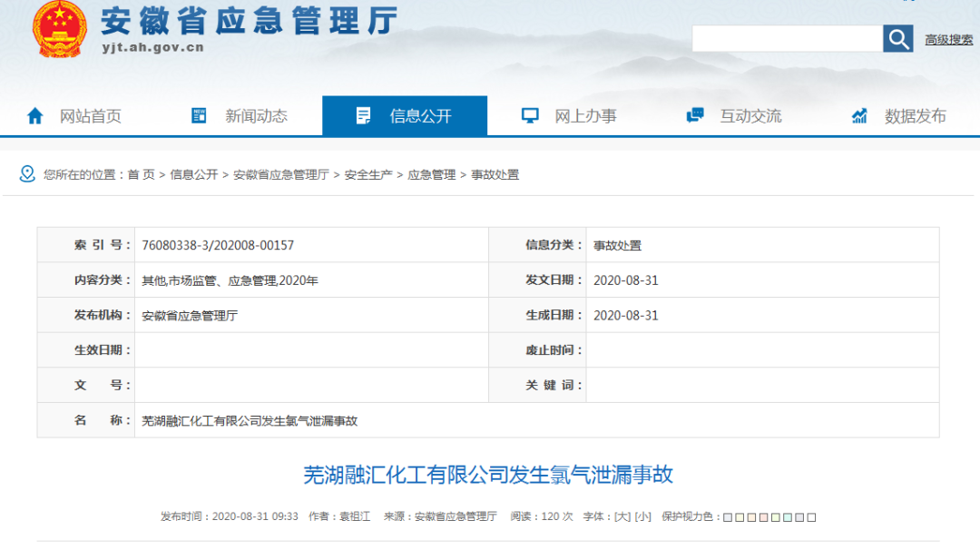The image size is (980, 550).
Task: Click the 事故处置 value in 信息分类 row
Action: (x=618, y=246)
